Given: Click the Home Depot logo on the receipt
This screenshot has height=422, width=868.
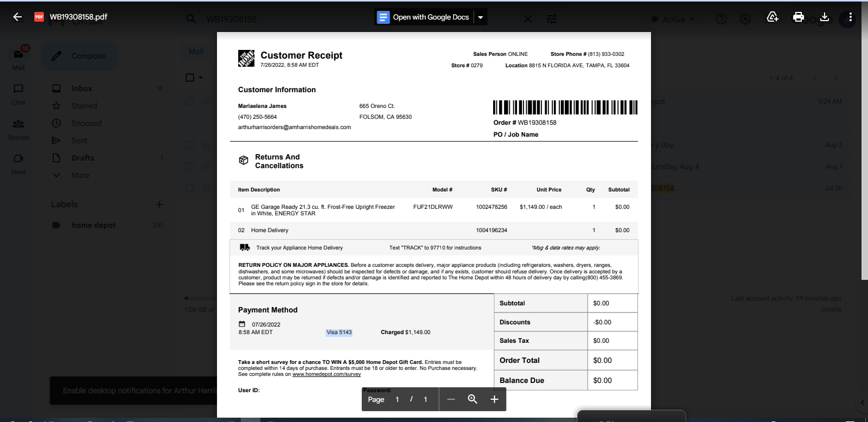Looking at the screenshot, I should tap(246, 58).
